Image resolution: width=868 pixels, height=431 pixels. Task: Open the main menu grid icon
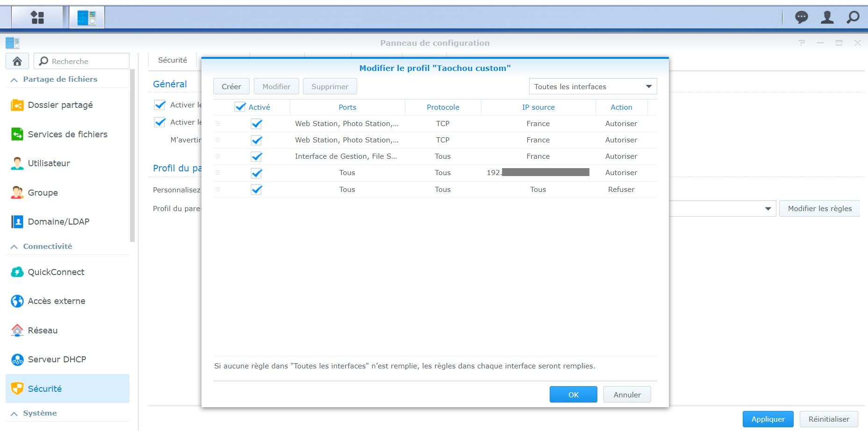point(37,18)
